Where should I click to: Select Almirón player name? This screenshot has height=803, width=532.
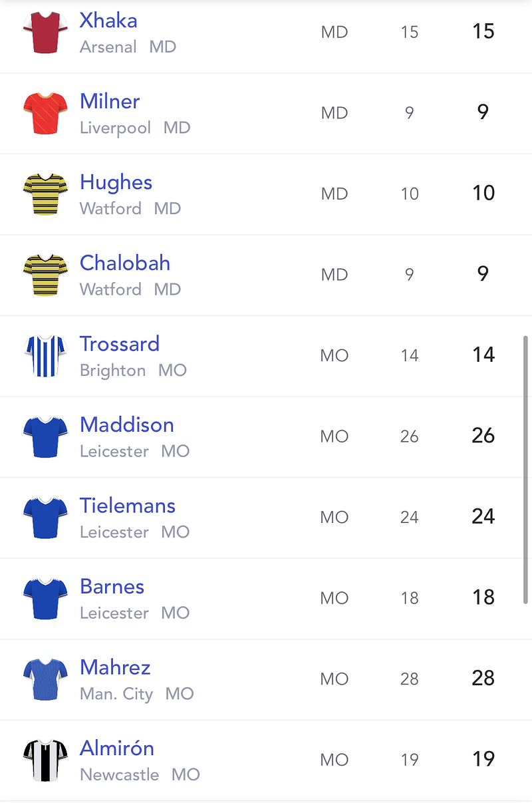[x=117, y=748]
